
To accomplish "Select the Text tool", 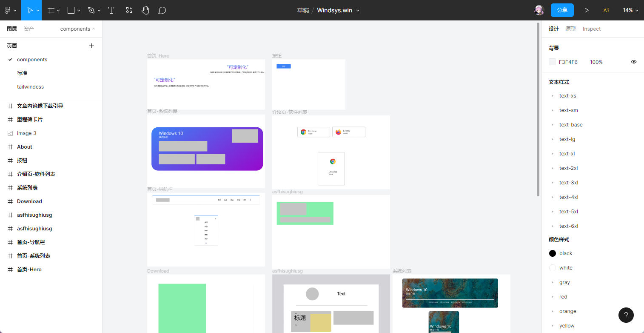I will coord(111,10).
